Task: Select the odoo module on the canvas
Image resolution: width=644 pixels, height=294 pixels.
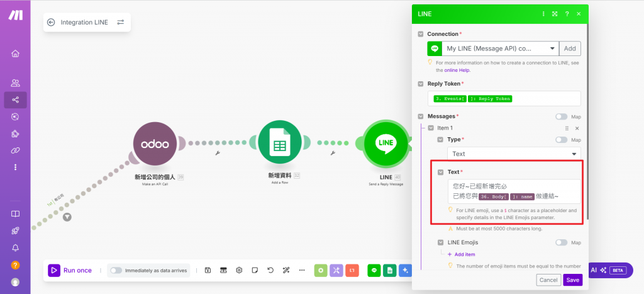Action: click(155, 144)
